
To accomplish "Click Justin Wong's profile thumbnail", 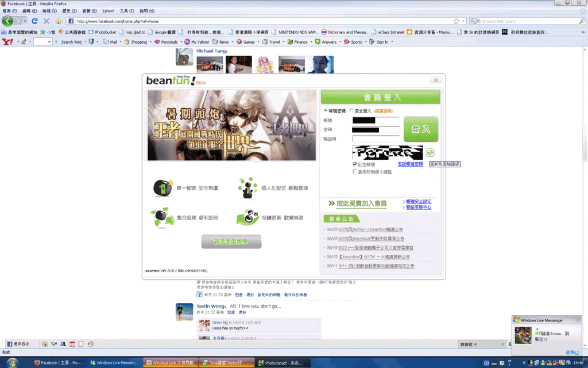I will coord(184,312).
